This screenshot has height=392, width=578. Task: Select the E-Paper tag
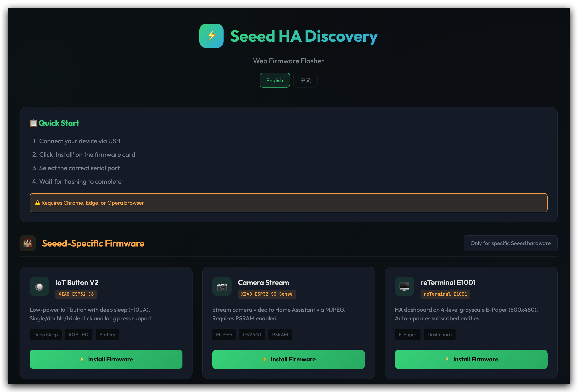pos(407,335)
